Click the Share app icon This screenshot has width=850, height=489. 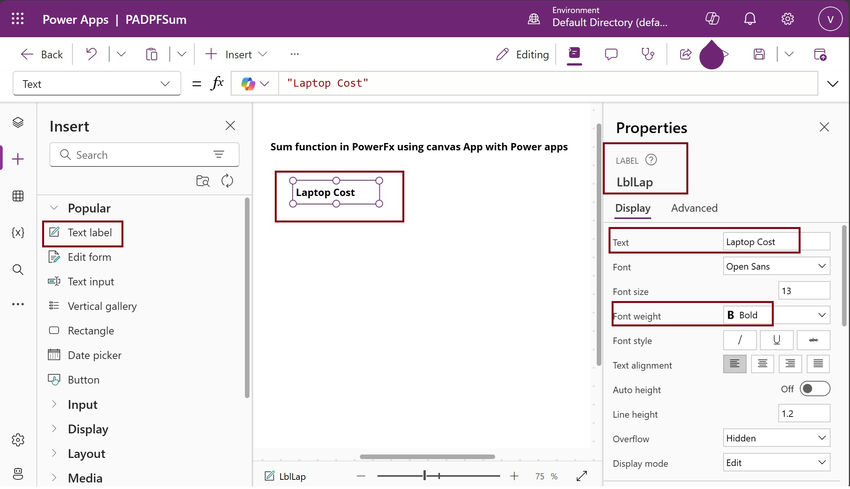coord(685,54)
